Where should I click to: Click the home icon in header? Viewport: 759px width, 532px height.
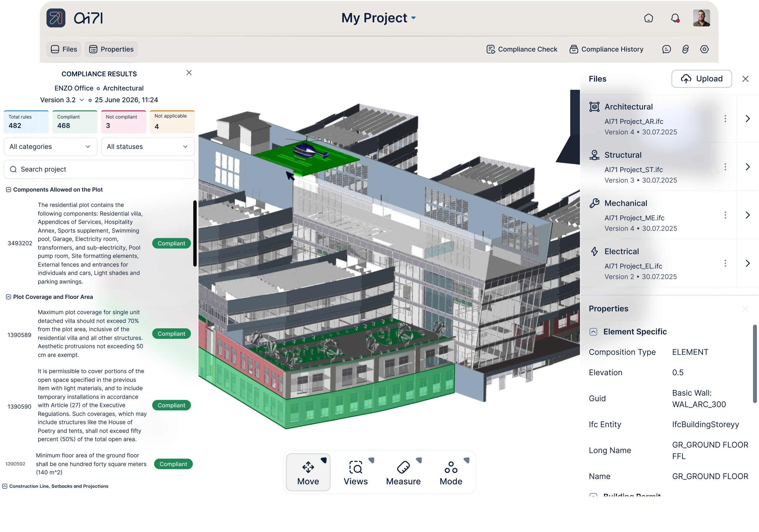[x=648, y=18]
